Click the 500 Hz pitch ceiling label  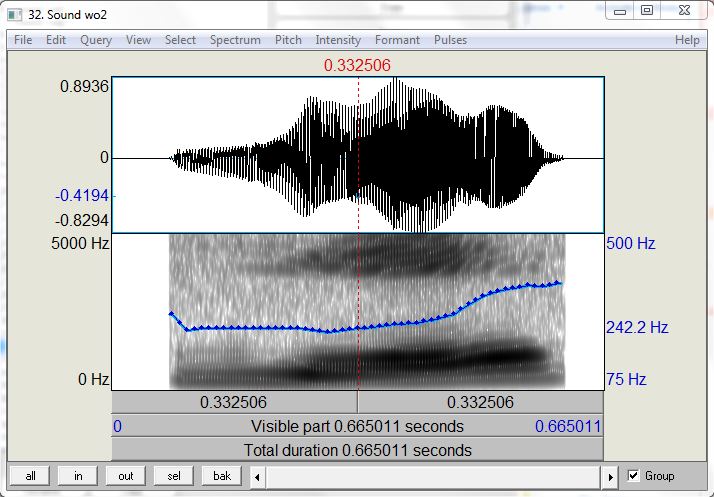[x=631, y=243]
